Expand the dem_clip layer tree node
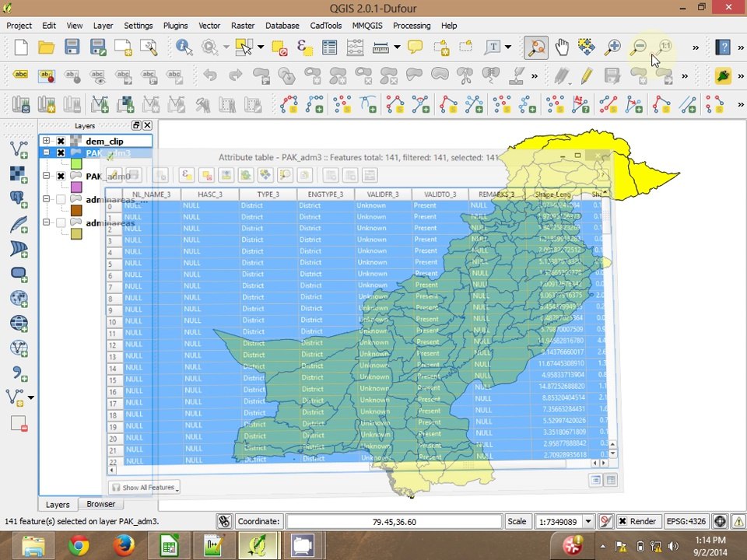The height and width of the screenshot is (560, 747). (x=46, y=141)
